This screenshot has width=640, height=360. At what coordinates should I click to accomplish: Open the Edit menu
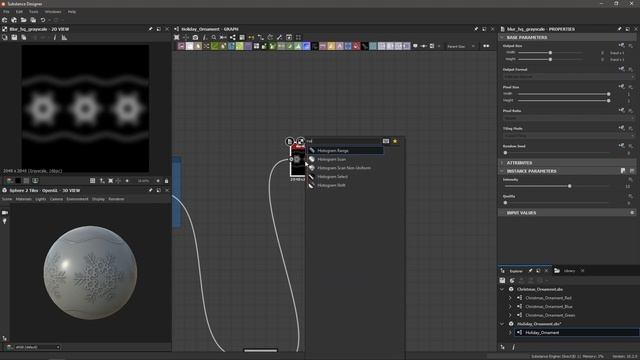tap(19, 12)
